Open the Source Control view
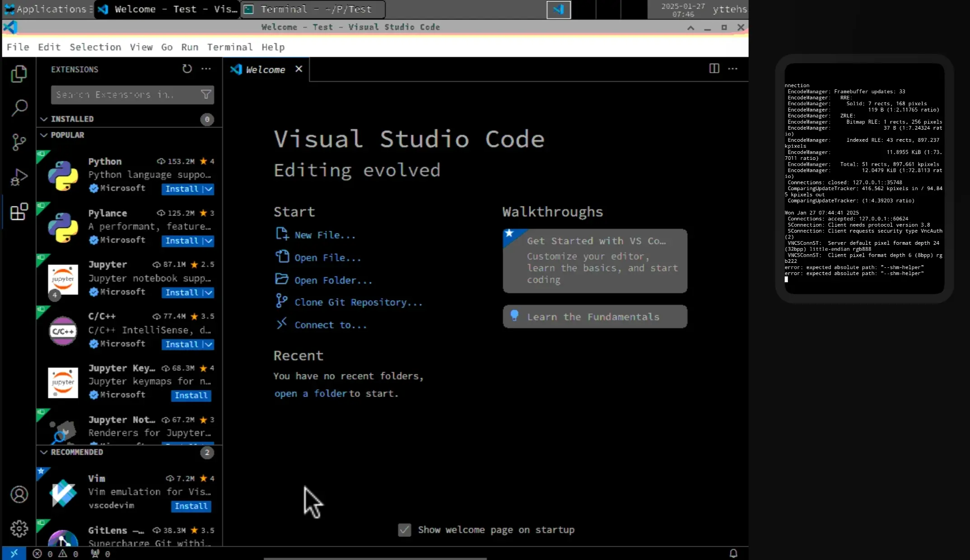Screen dimensions: 970x560 (x=19, y=142)
